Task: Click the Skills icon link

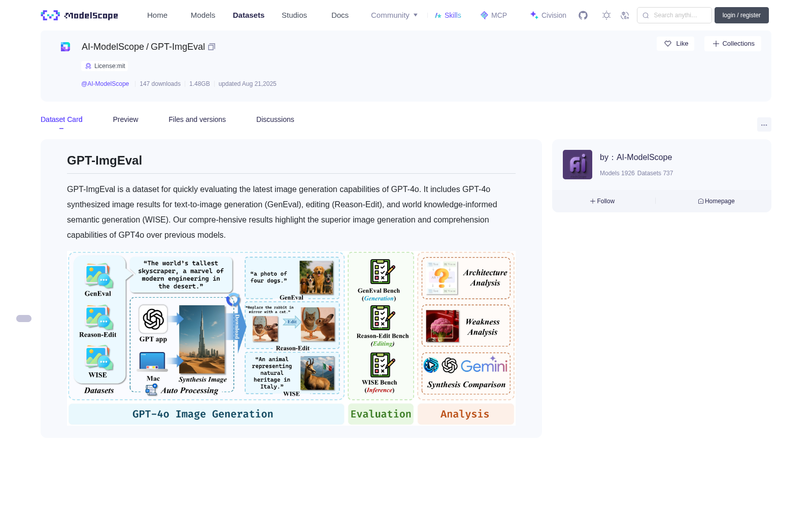Action: click(448, 15)
